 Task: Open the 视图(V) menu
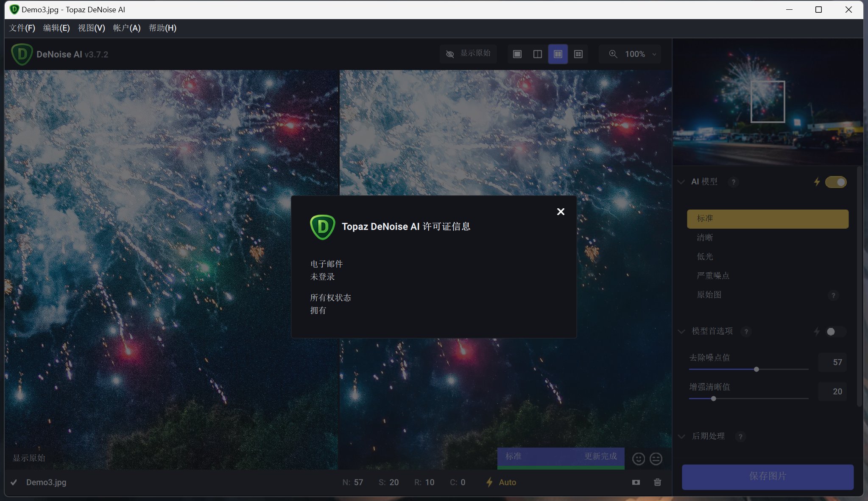(x=92, y=28)
